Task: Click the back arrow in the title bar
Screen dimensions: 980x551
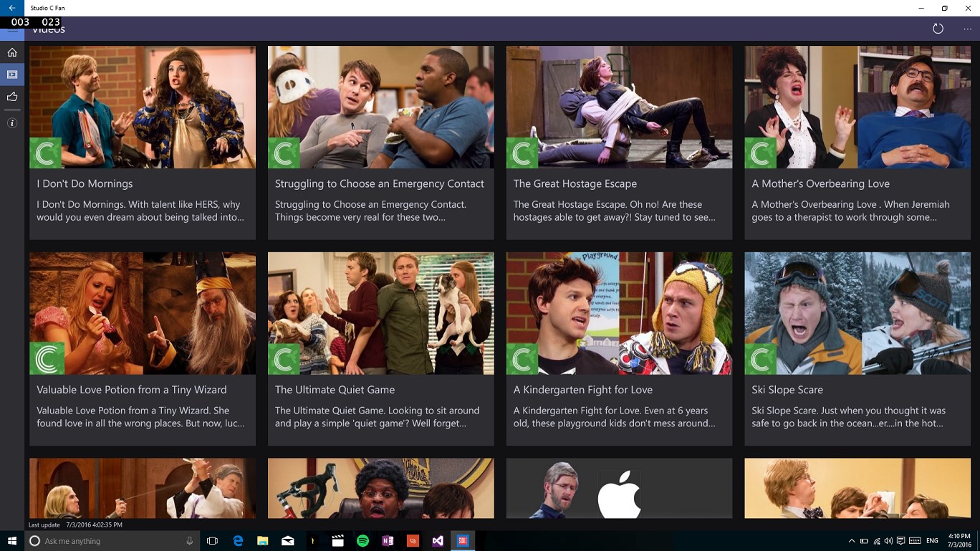Action: [x=12, y=8]
